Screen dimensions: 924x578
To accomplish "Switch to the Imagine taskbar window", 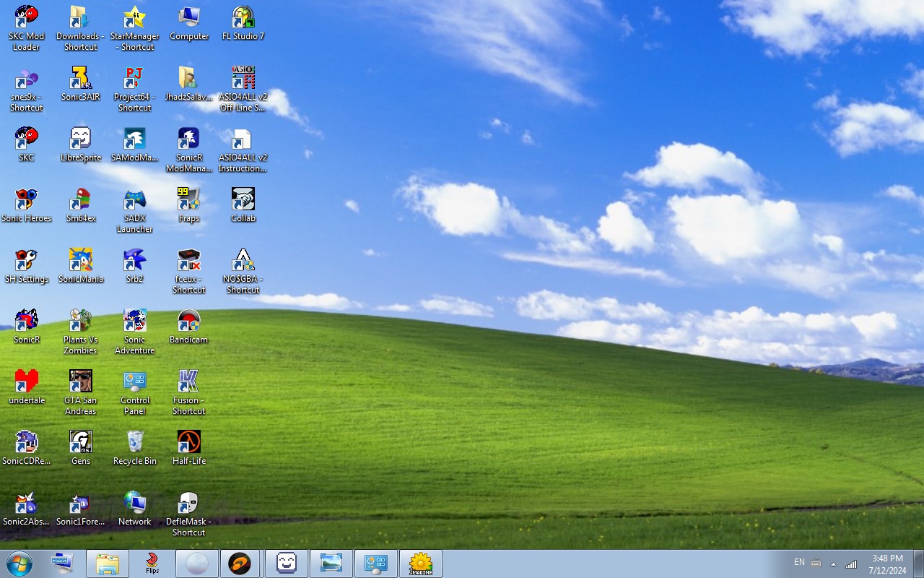I will click(421, 564).
